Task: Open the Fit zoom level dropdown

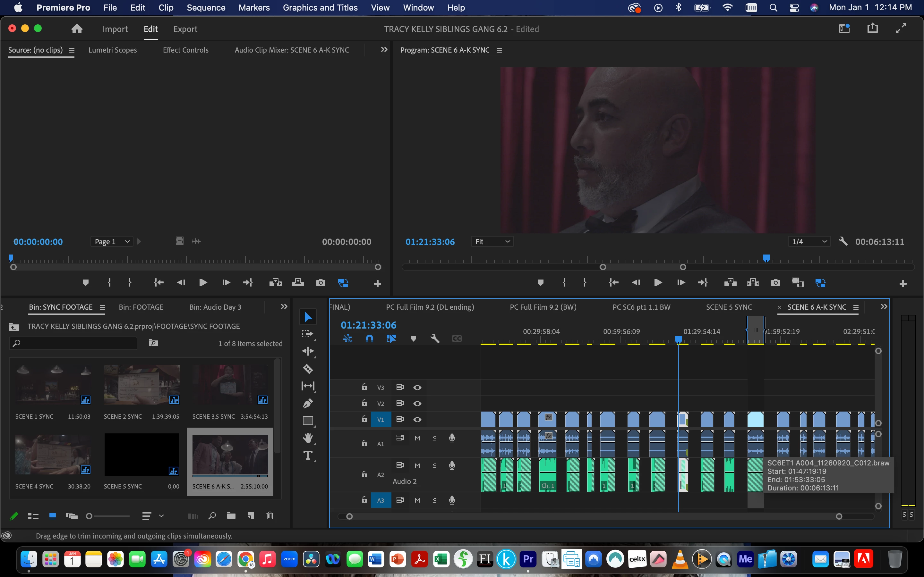Action: pyautogui.click(x=492, y=242)
